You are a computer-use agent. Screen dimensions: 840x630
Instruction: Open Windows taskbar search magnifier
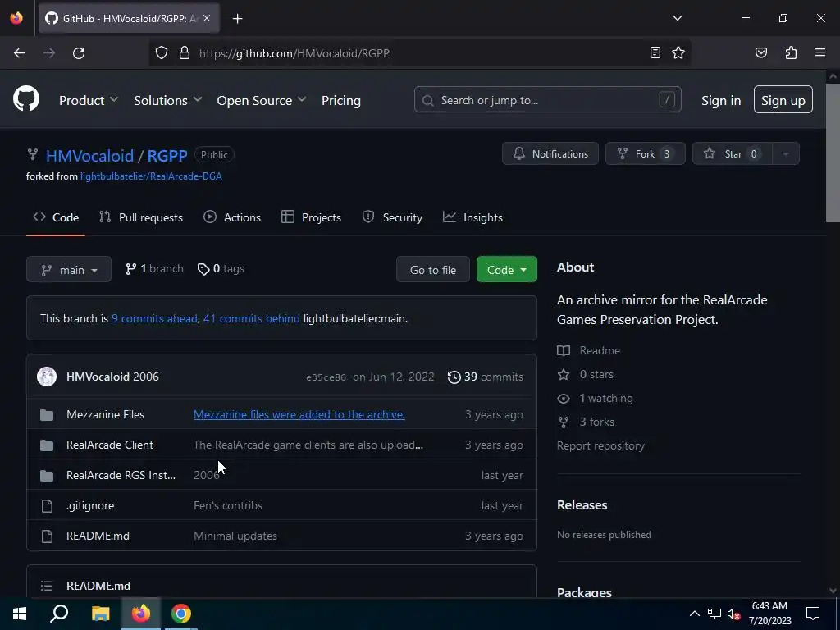coord(59,613)
